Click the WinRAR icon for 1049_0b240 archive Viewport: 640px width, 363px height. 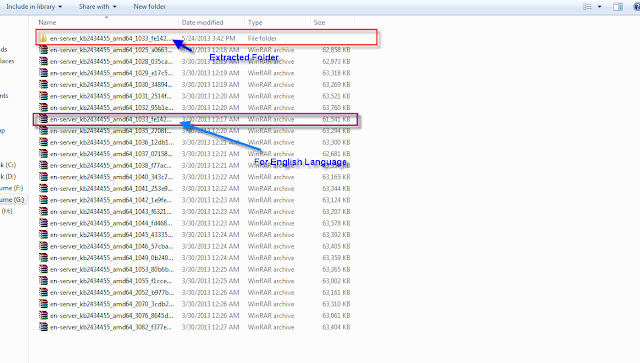(43, 258)
